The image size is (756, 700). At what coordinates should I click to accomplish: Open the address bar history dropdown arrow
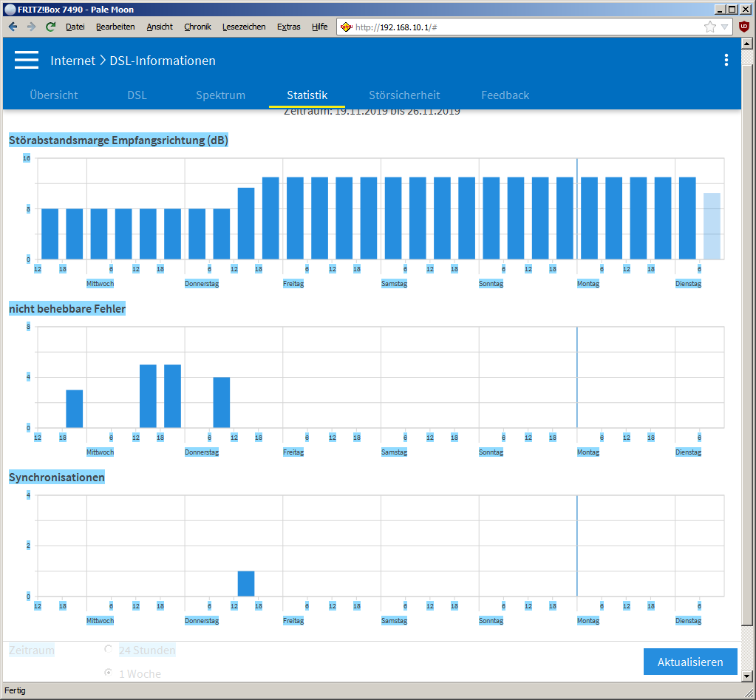pos(724,27)
